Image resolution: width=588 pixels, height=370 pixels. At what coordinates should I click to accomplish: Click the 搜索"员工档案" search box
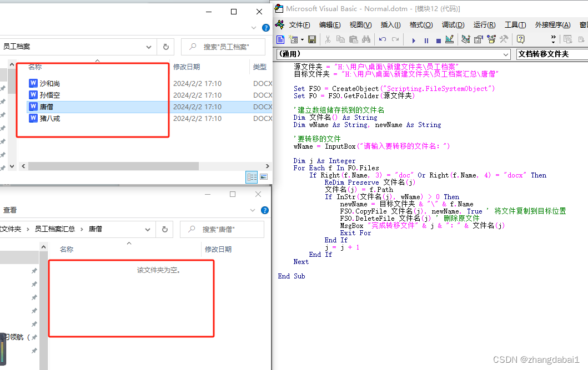pos(223,47)
